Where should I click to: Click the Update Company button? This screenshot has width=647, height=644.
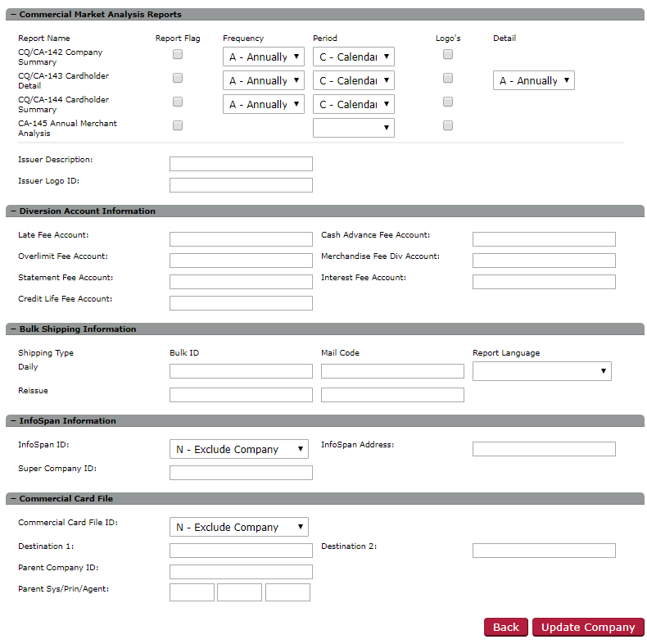click(x=588, y=627)
